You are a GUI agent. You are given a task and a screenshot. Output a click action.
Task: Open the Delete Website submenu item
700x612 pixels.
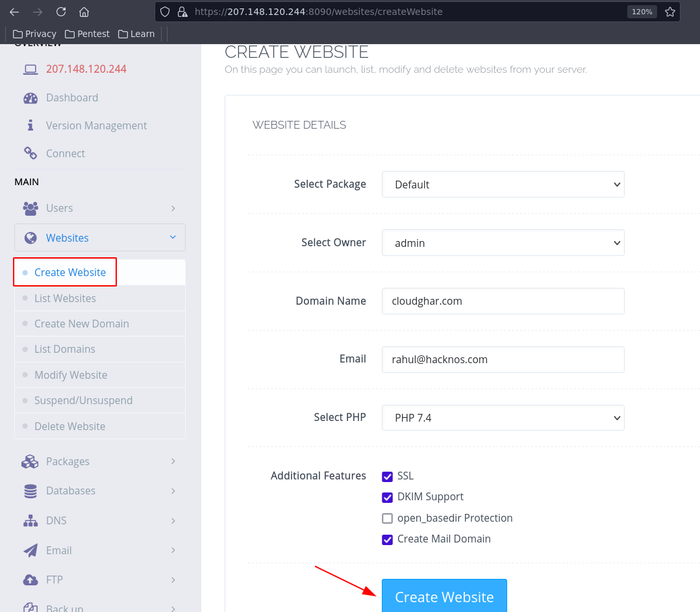click(100, 426)
